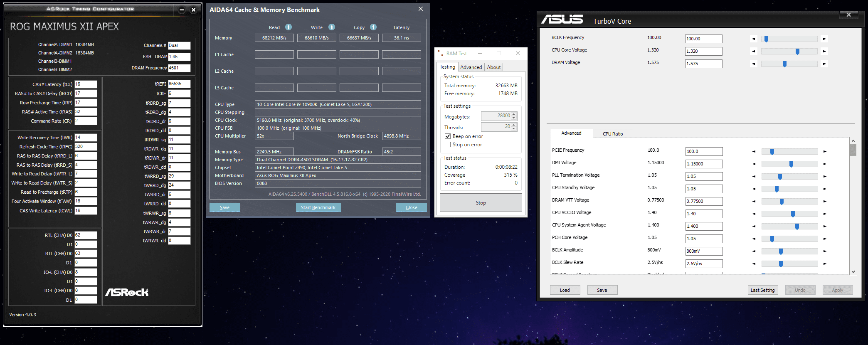Decrease BCLK Frequency with left arrow
Image resolution: width=868 pixels, height=345 pixels.
[754, 39]
